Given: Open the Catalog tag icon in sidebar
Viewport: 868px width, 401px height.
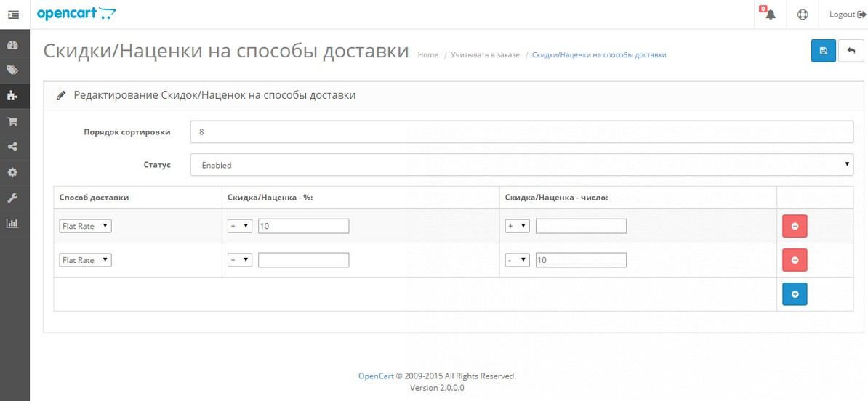Looking at the screenshot, I should [x=12, y=70].
